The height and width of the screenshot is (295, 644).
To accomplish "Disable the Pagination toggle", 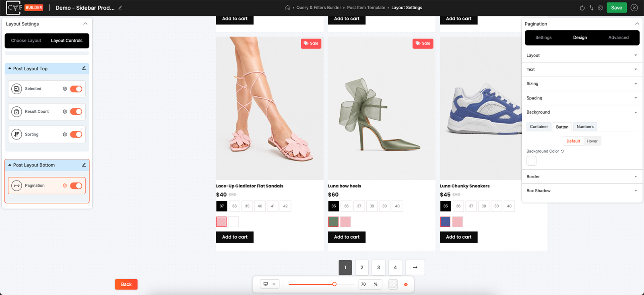I will pos(76,186).
